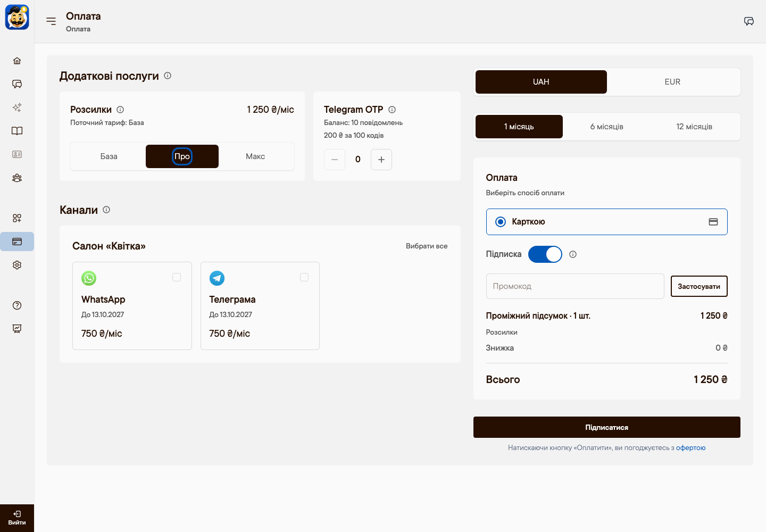Decrease Telegram OTP quantity with minus
The width and height of the screenshot is (766, 532).
click(335, 160)
